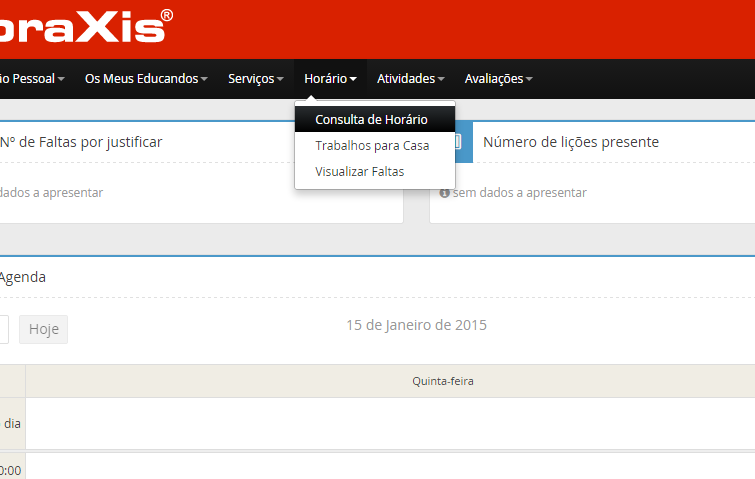Click the 'Nº de Faltas por justificar' heading

click(x=81, y=142)
